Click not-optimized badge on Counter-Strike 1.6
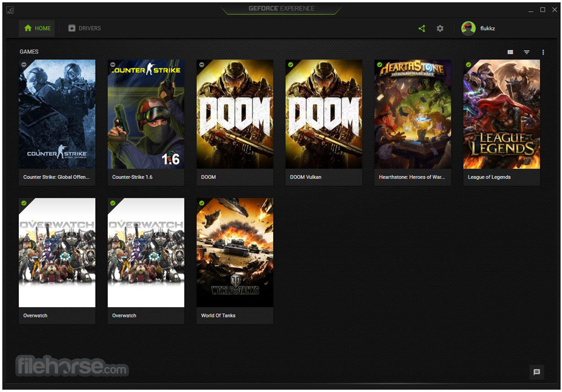Viewport: 562px width, 392px height. pyautogui.click(x=113, y=64)
